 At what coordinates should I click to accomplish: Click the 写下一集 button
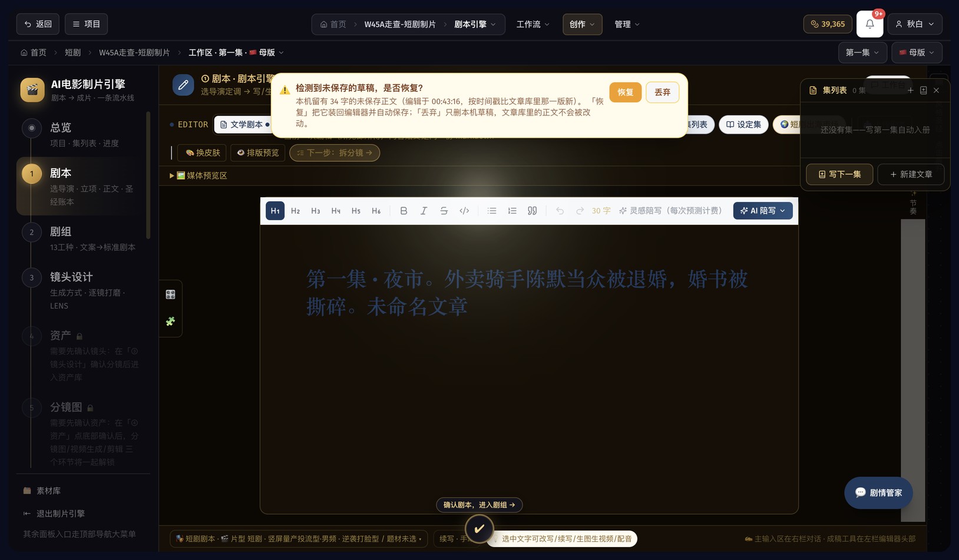839,174
